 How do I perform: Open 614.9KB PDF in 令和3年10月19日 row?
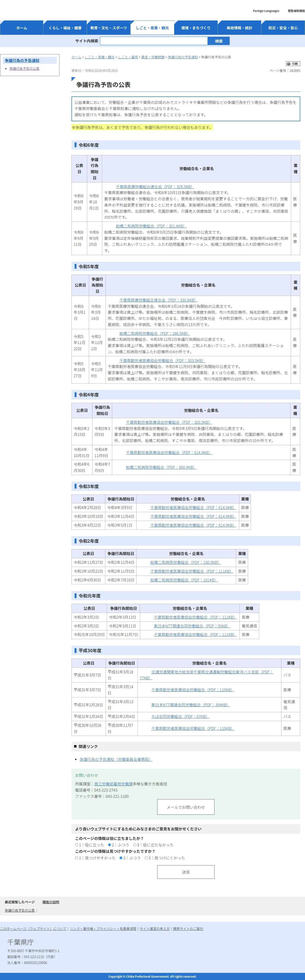click(x=193, y=516)
